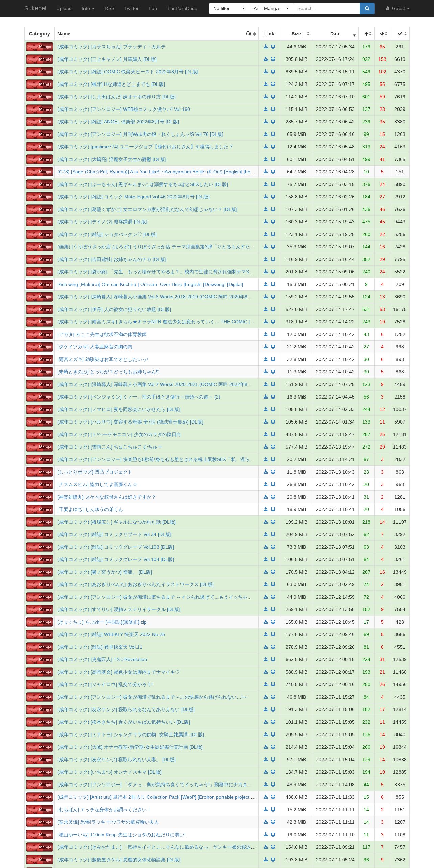Click the date 2022-07-11 11:33
The width and height of the screenshot is (434, 868).
coord(335,797)
